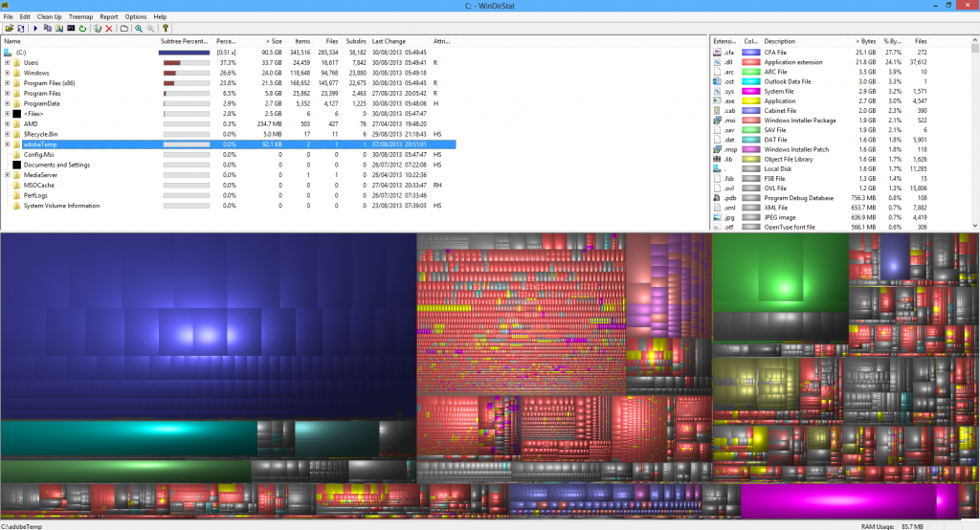Open the Help menu
Viewport: 980px width, 530px height.
click(x=160, y=17)
